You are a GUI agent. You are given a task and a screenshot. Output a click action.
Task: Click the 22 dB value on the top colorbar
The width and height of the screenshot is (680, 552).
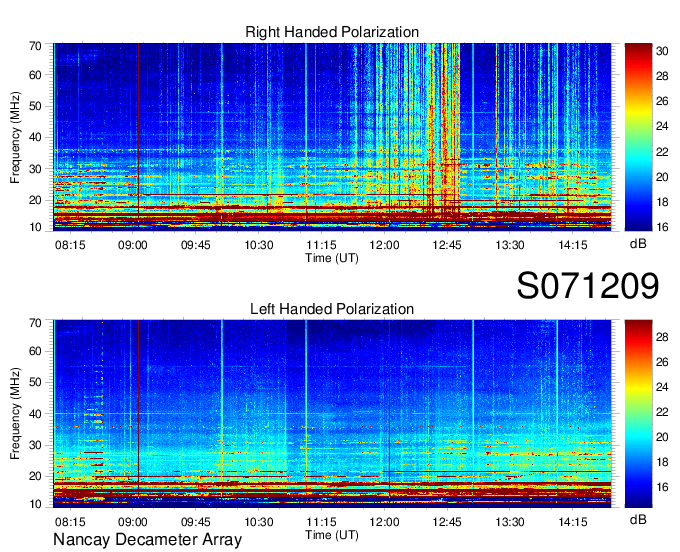662,152
